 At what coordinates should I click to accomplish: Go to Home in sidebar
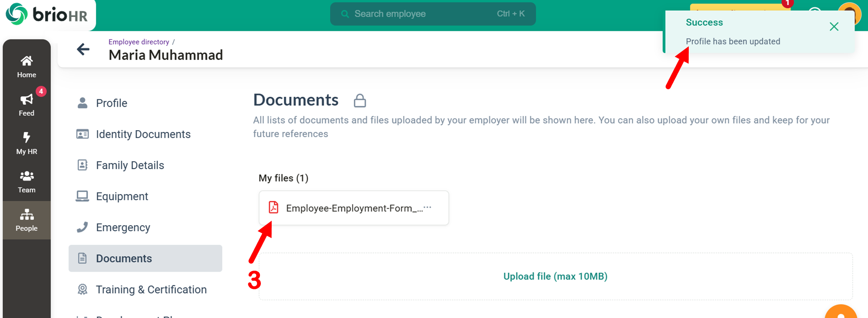(x=26, y=66)
